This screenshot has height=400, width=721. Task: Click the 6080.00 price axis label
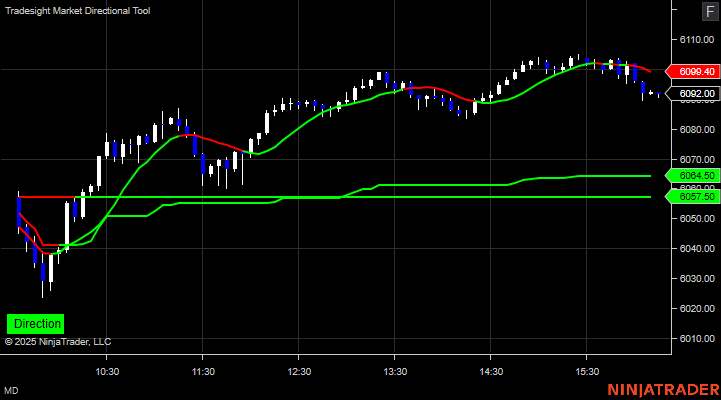pyautogui.click(x=697, y=130)
